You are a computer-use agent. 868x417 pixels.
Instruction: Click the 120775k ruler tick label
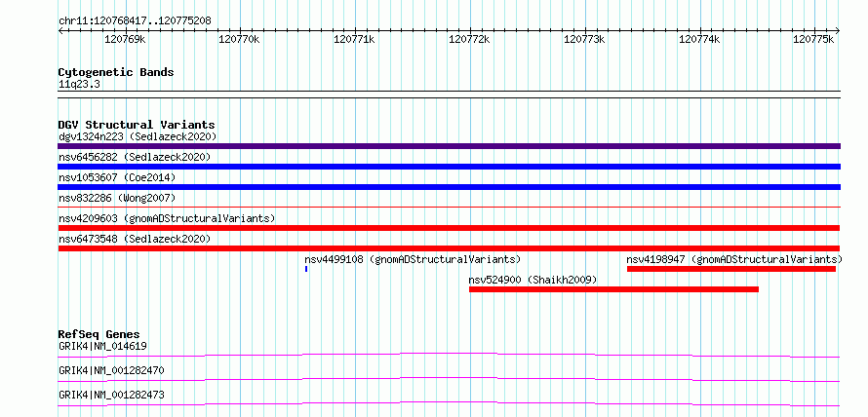click(x=813, y=39)
